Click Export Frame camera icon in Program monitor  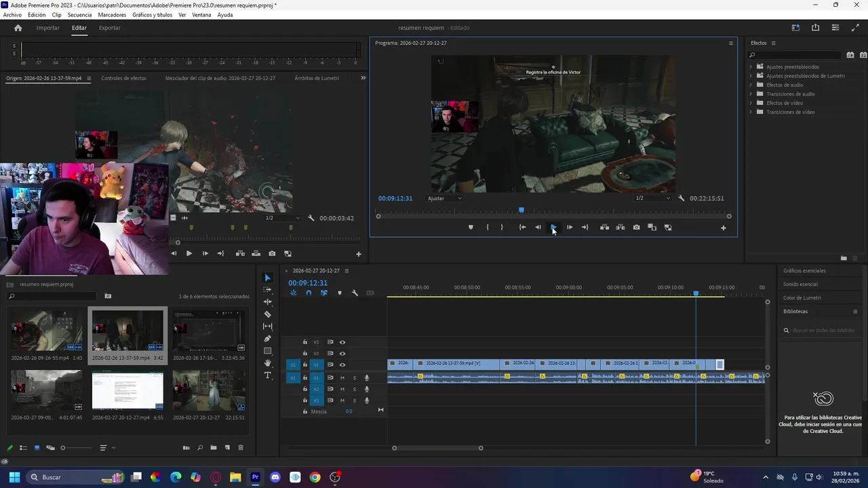pyautogui.click(x=636, y=228)
